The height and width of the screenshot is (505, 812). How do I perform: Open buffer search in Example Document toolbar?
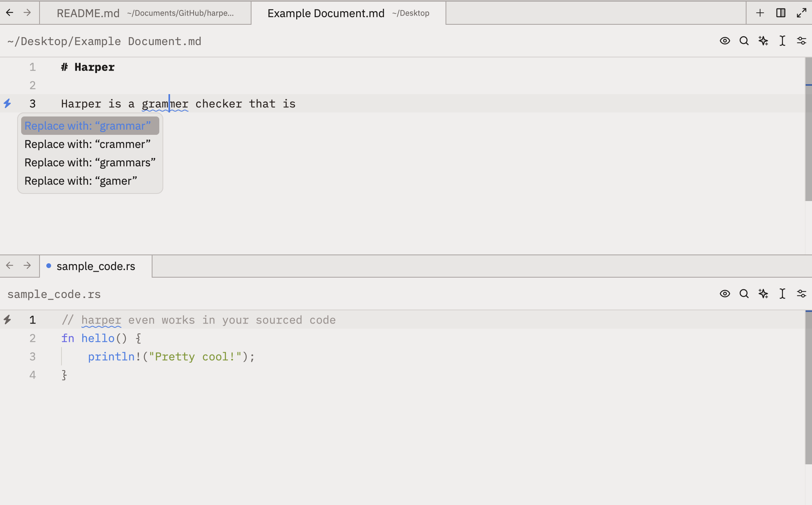[x=744, y=41]
